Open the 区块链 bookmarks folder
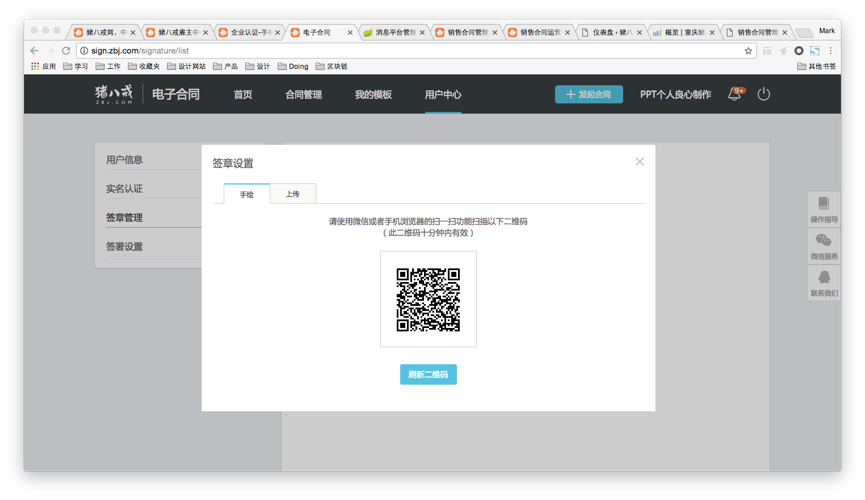 coord(332,66)
